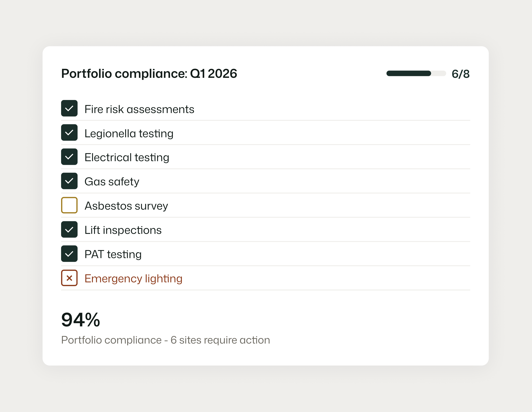
Task: Toggle the PAT testing checkbox
Action: [x=69, y=254]
